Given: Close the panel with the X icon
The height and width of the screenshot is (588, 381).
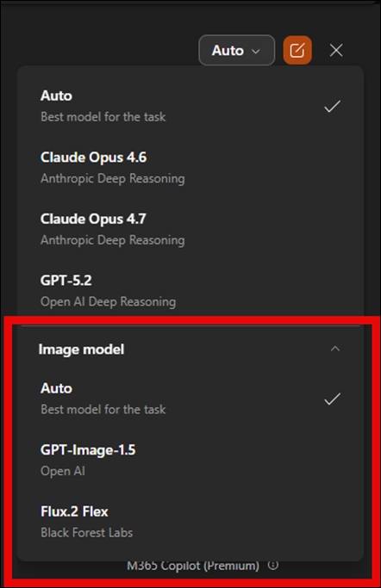Looking at the screenshot, I should click(336, 50).
